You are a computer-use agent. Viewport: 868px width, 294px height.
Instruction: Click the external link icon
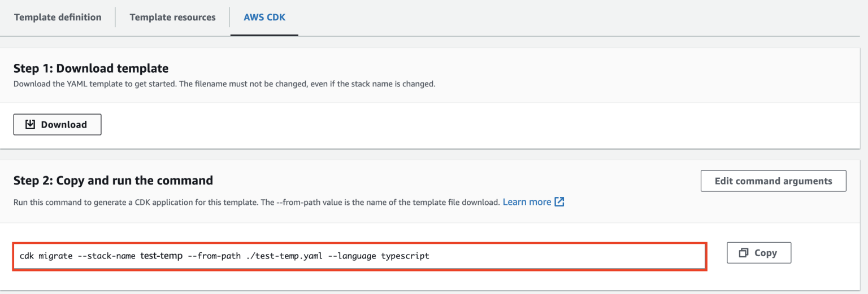pyautogui.click(x=559, y=202)
